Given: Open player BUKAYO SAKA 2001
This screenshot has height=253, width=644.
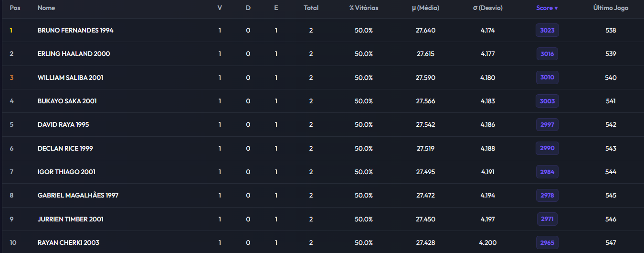Looking at the screenshot, I should pyautogui.click(x=67, y=101).
